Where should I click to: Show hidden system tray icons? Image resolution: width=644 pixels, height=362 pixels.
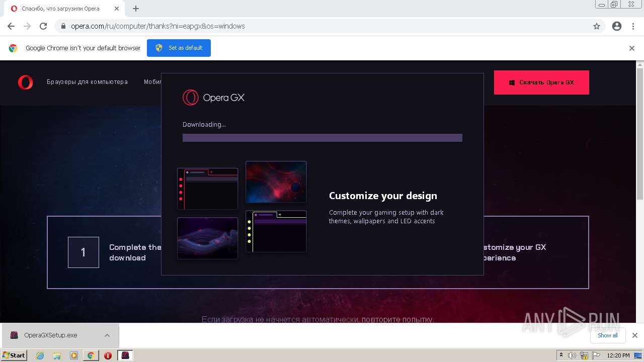(561, 355)
